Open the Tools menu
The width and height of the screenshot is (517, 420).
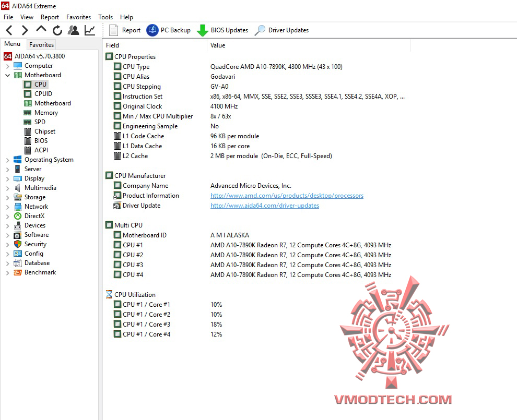105,17
